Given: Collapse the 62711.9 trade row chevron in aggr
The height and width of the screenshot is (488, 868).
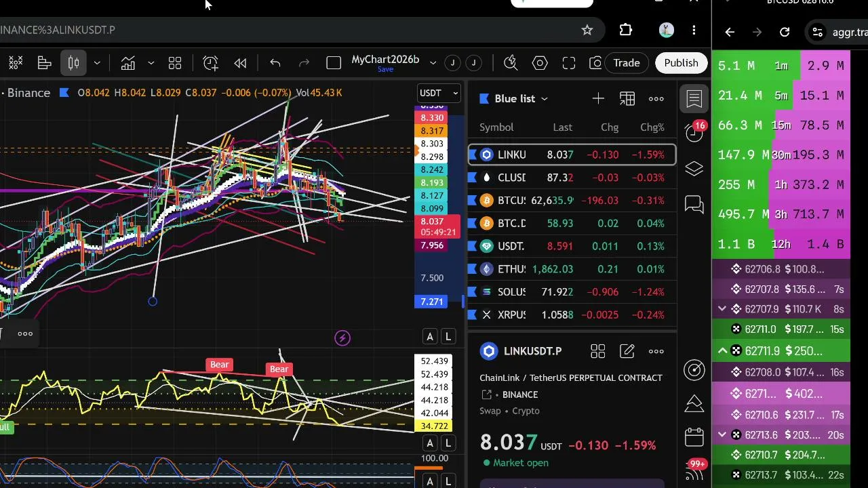Looking at the screenshot, I should pos(722,350).
